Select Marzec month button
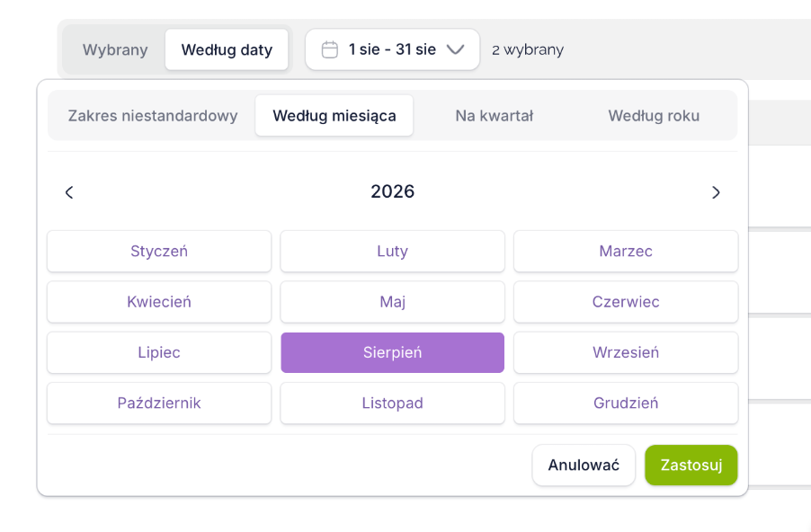This screenshot has width=811, height=532. click(626, 252)
